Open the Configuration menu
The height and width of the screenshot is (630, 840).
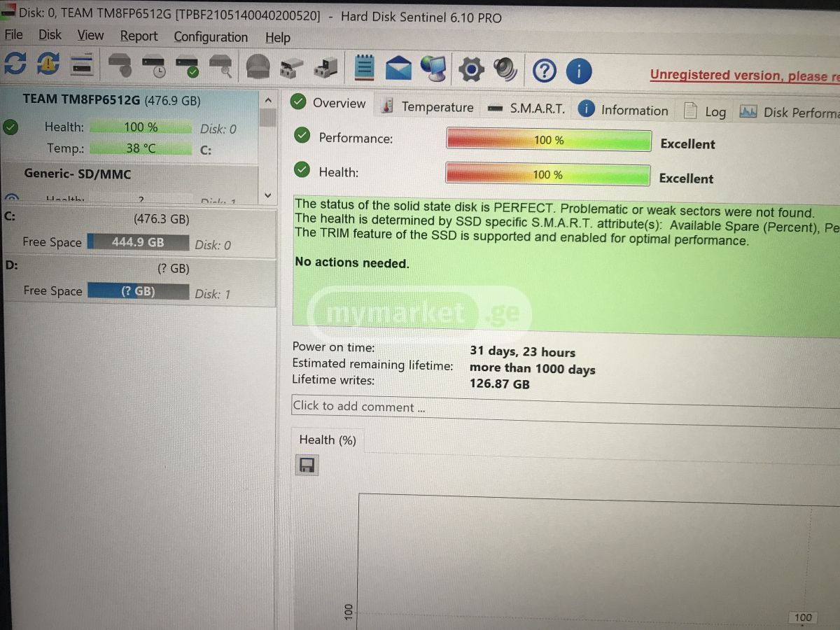click(x=211, y=36)
